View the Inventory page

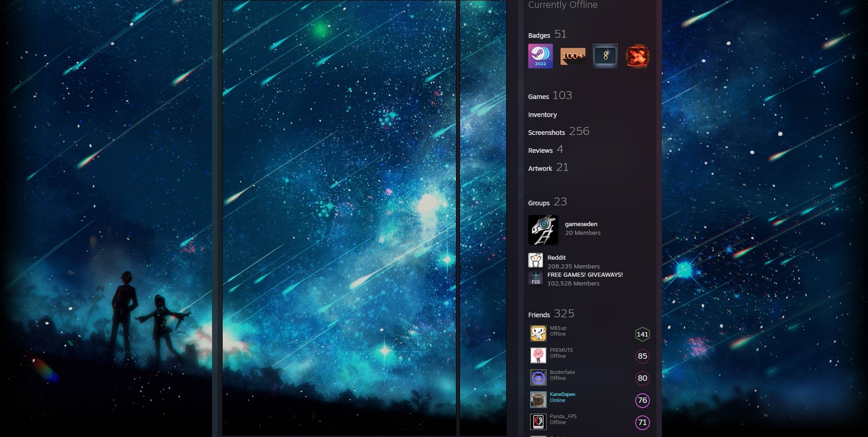coord(543,115)
